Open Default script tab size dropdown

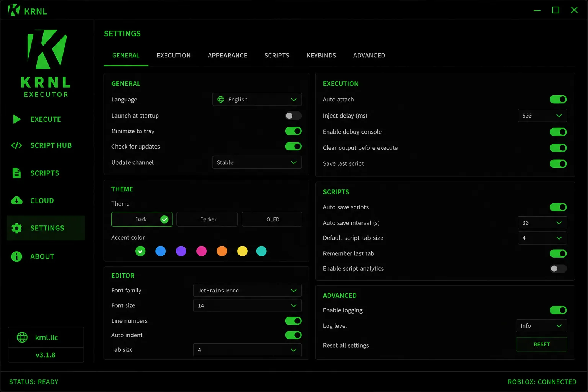pyautogui.click(x=542, y=238)
